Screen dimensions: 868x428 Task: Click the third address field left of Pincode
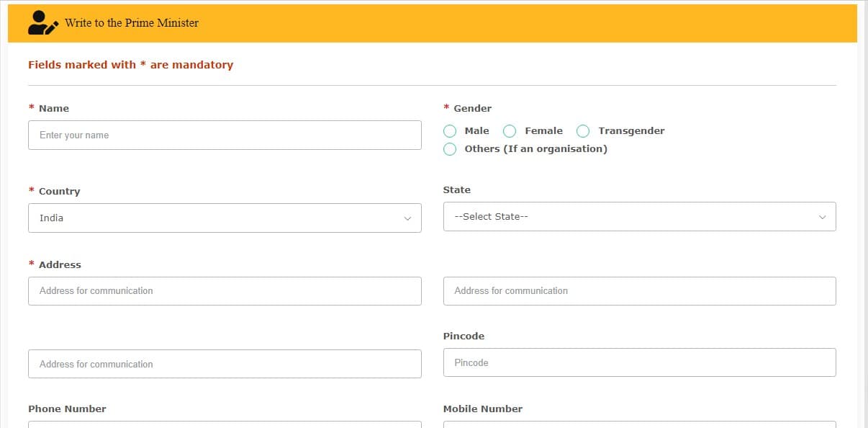[225, 364]
